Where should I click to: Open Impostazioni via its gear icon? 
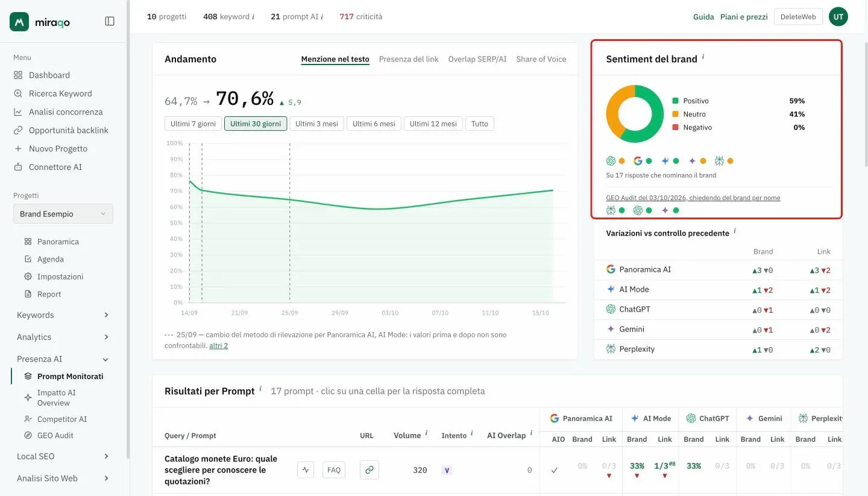pyautogui.click(x=28, y=277)
